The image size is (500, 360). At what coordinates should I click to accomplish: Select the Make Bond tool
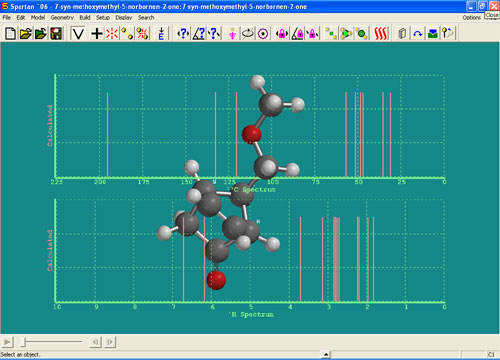127,34
